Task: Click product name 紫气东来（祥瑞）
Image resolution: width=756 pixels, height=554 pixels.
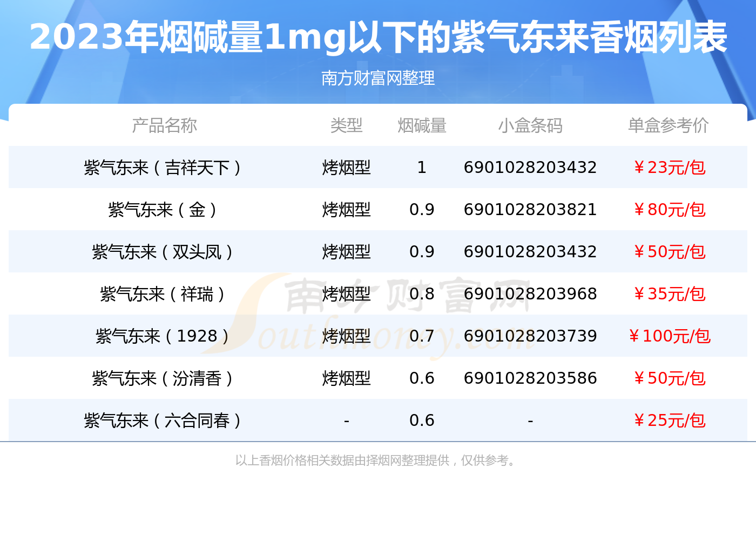Action: 163,294
